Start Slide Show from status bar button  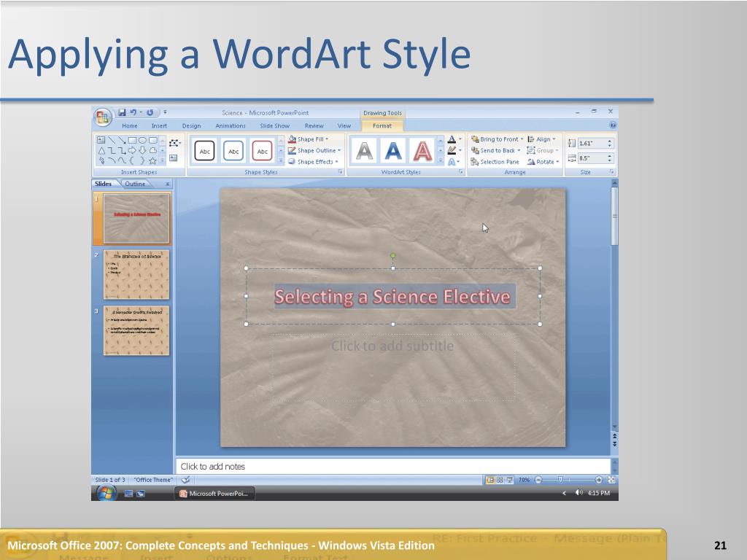tap(509, 480)
